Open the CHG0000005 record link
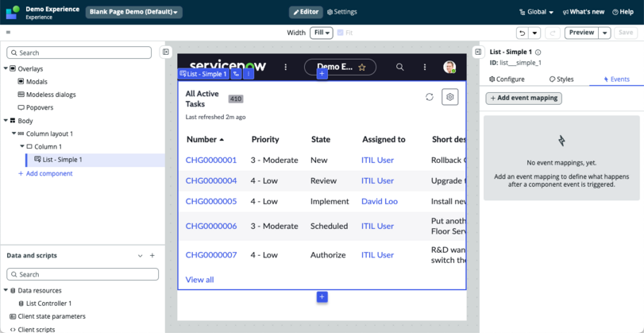 pyautogui.click(x=211, y=201)
